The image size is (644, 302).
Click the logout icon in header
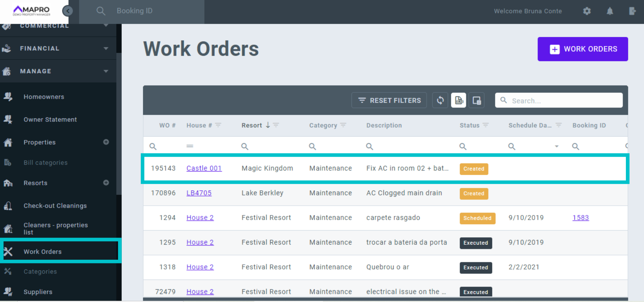(632, 11)
